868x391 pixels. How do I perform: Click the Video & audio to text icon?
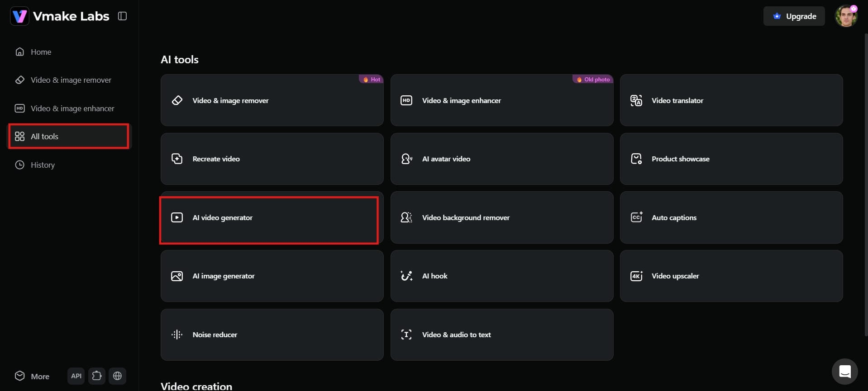click(406, 334)
